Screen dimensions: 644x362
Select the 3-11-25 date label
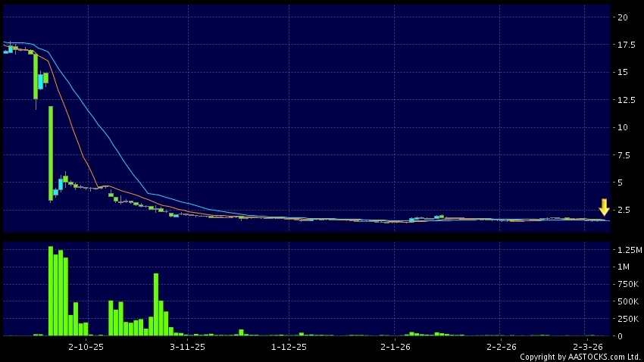coord(187,347)
